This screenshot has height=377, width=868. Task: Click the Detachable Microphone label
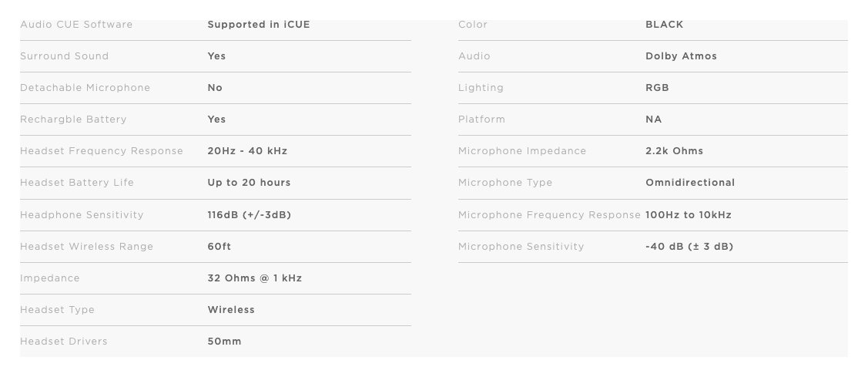[x=85, y=88]
